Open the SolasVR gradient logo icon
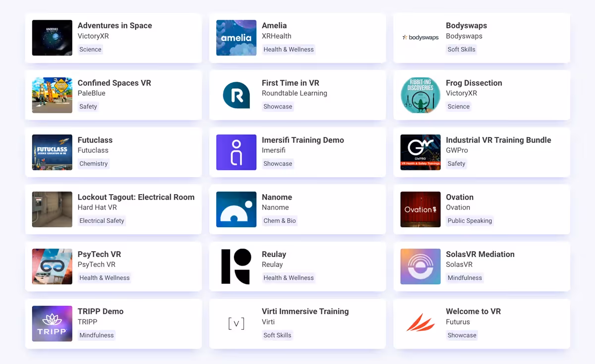The height and width of the screenshot is (364, 595). (420, 266)
